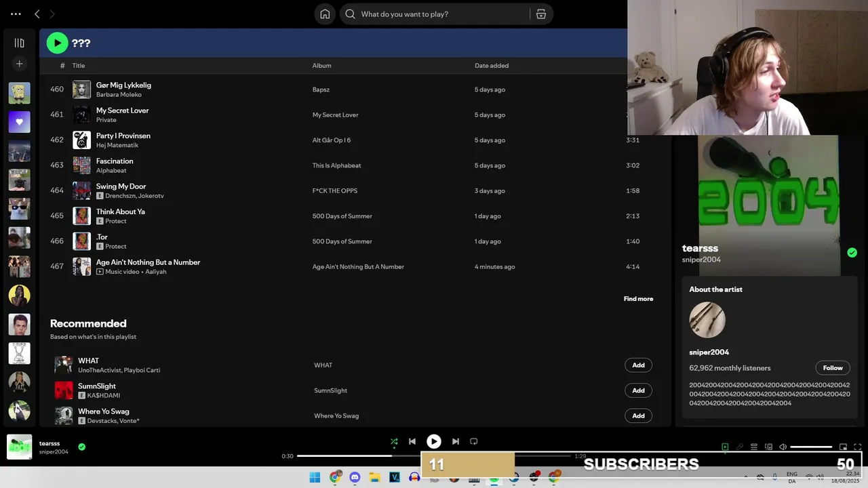Open the album Alt Går Op I 6
This screenshot has width=868, height=488.
tap(332, 140)
